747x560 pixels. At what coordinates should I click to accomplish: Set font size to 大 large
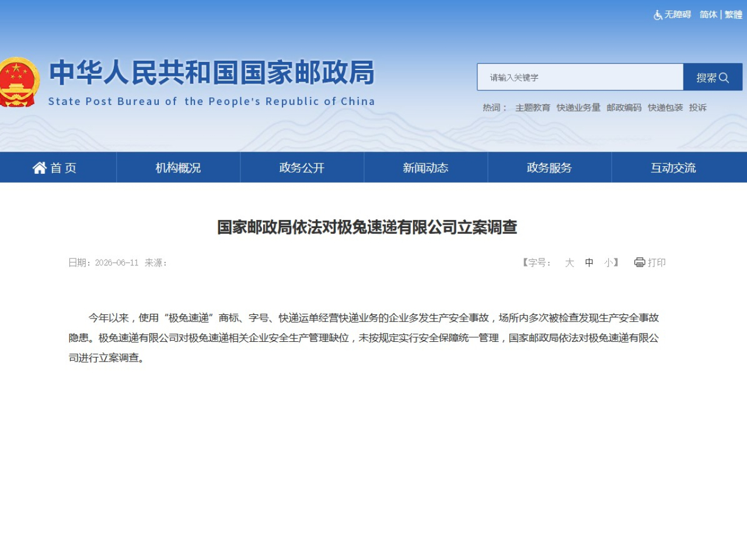(570, 262)
